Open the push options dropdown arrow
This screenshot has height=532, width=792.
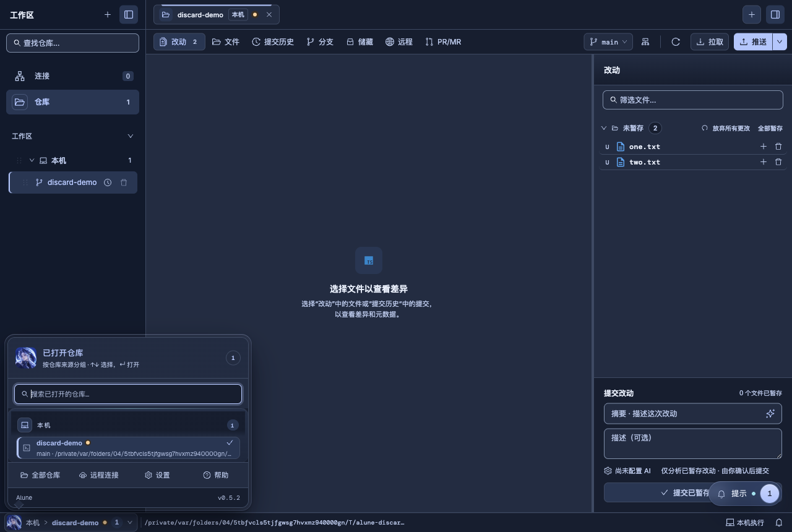[780, 41]
